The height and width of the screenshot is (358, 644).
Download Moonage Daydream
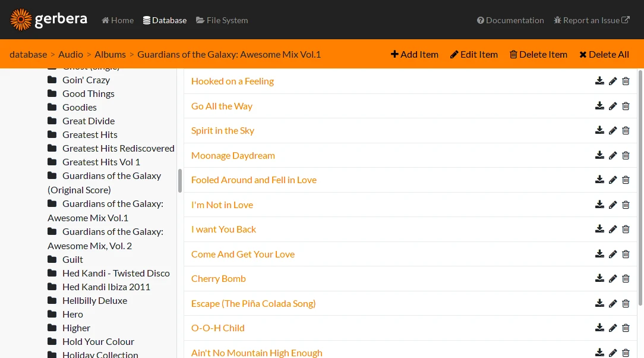click(x=599, y=155)
